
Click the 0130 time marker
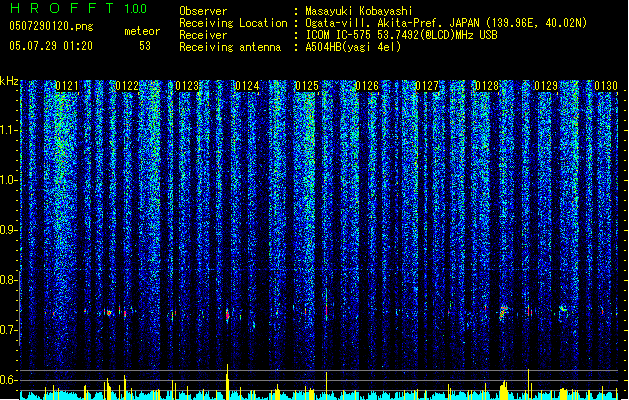click(606, 86)
